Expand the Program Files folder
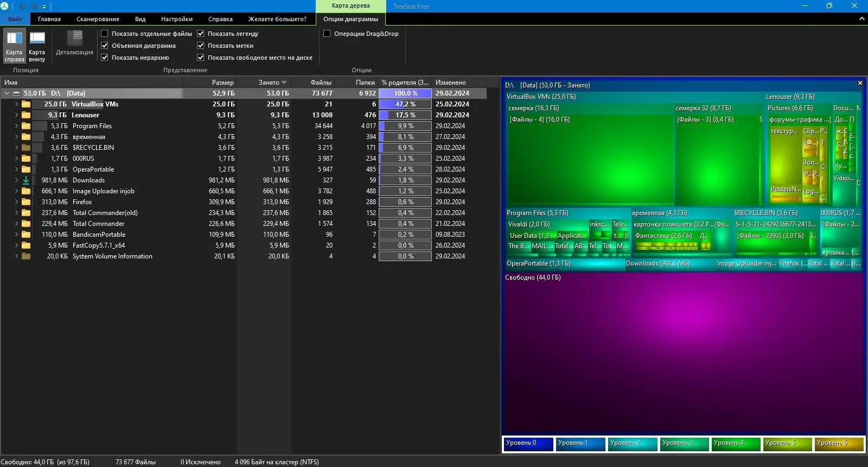Screen dimensions: 868x467 [x=16, y=126]
